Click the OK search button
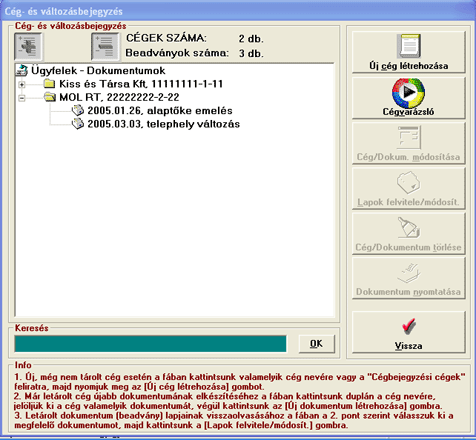Screen dimensions: 476x440 [317, 344]
